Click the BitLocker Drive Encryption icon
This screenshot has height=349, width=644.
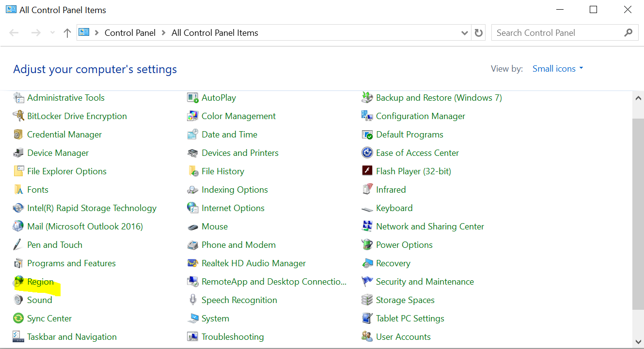[18, 116]
